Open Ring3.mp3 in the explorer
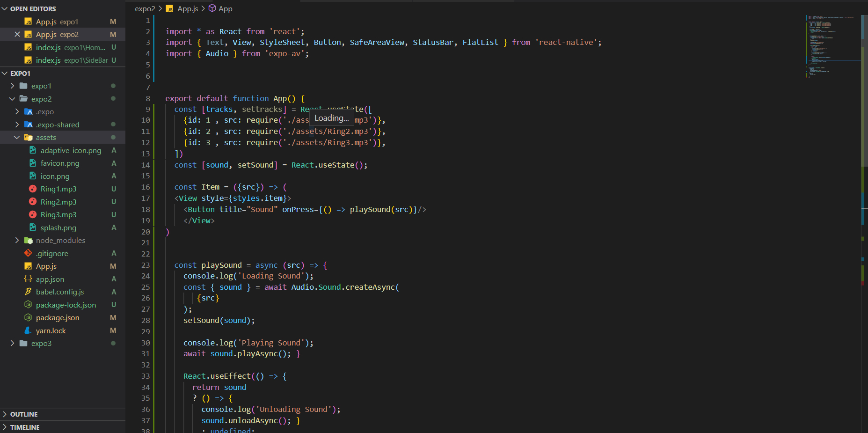This screenshot has width=868, height=433. pyautogui.click(x=58, y=214)
